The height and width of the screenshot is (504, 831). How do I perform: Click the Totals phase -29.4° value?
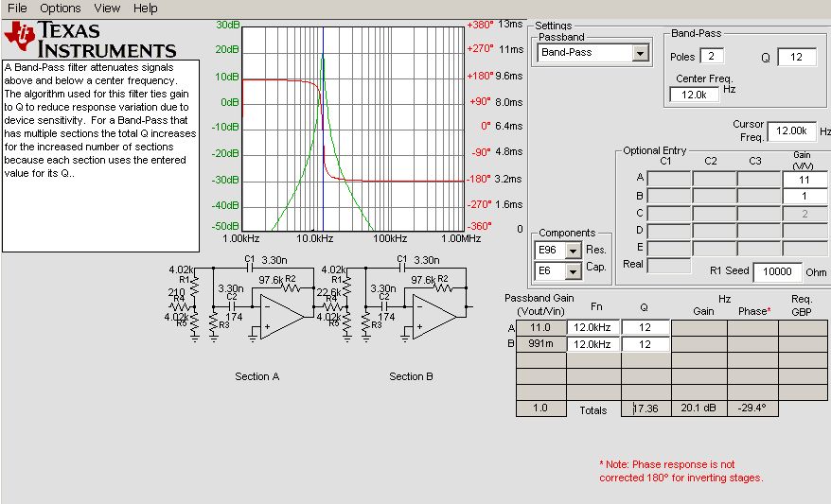coord(752,408)
